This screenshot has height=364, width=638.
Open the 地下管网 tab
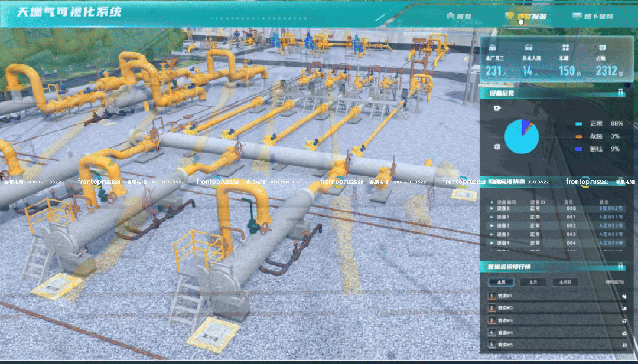pos(598,17)
